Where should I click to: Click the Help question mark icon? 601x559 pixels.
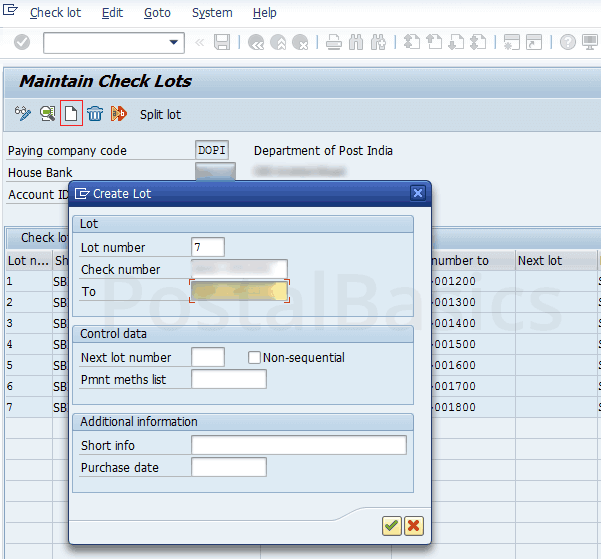[567, 42]
